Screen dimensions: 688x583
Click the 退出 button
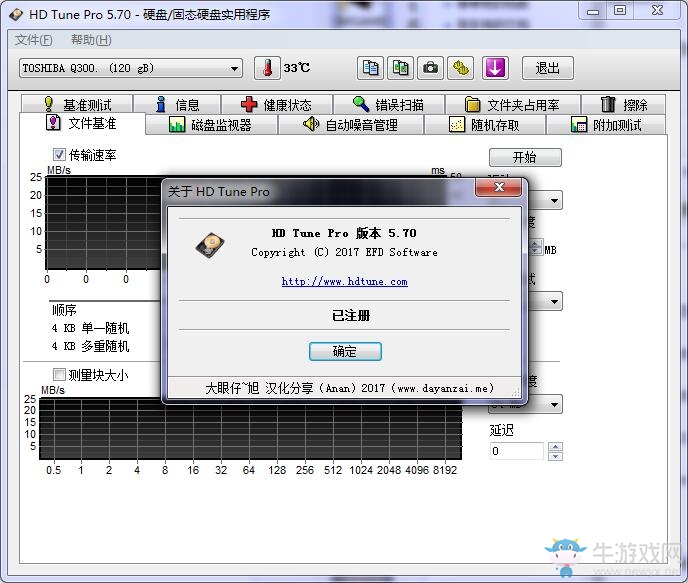coord(548,68)
